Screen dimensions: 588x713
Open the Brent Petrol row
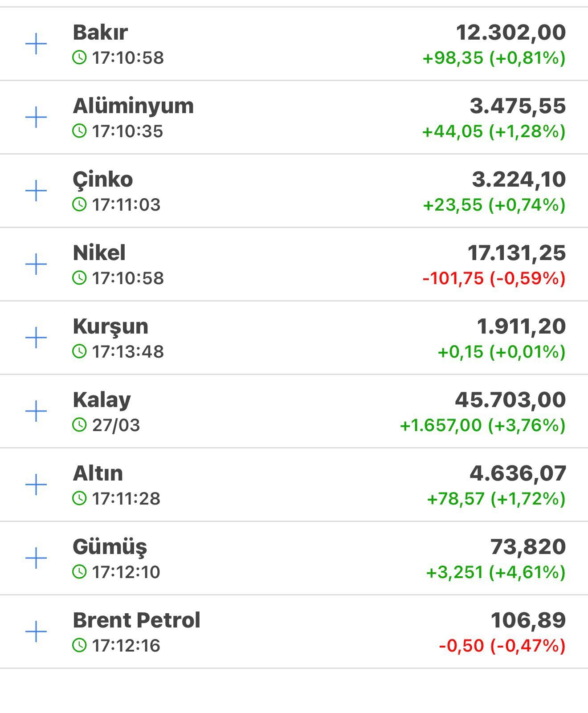pyautogui.click(x=136, y=620)
